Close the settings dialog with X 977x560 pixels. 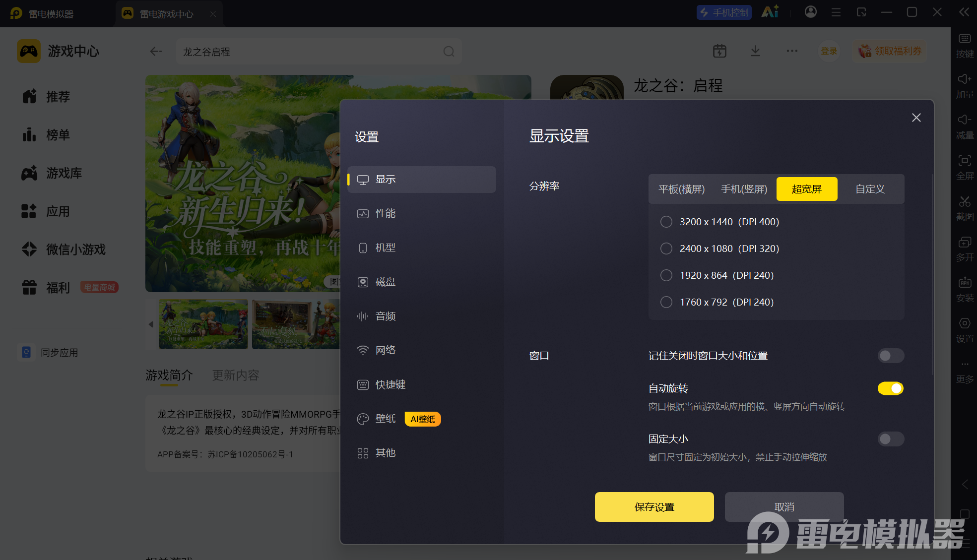pos(916,118)
